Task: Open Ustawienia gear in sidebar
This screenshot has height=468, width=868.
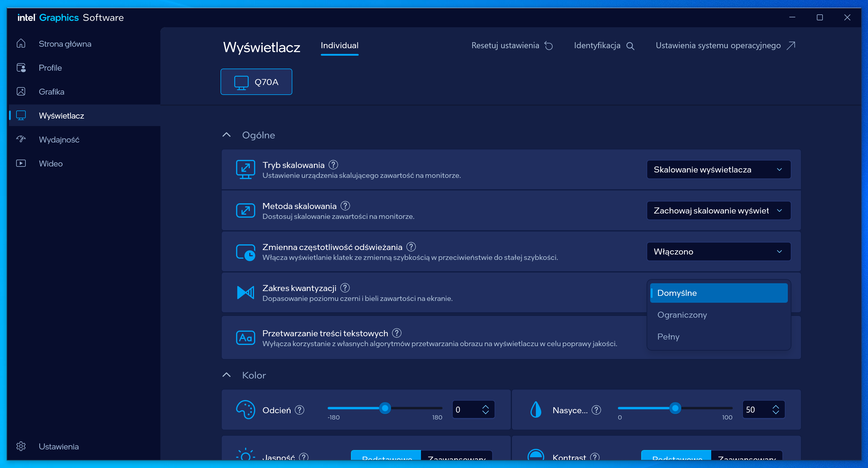Action: (x=21, y=446)
